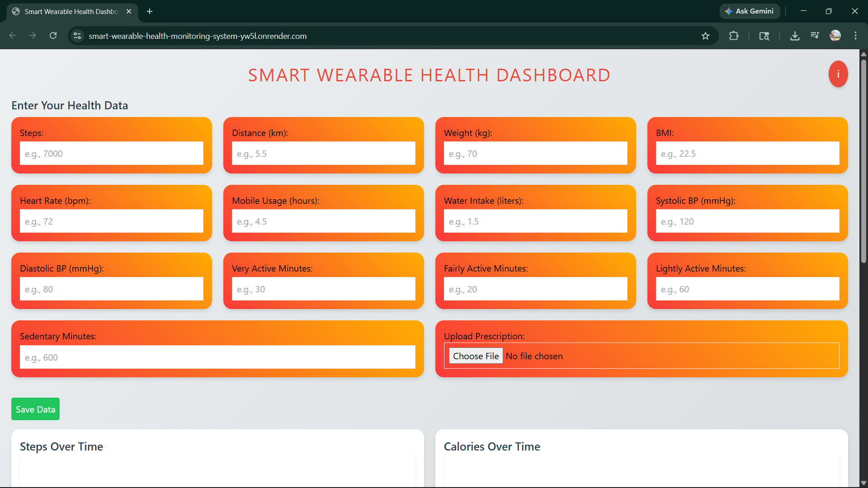
Task: Open Chrome downloads icon
Action: (x=795, y=36)
